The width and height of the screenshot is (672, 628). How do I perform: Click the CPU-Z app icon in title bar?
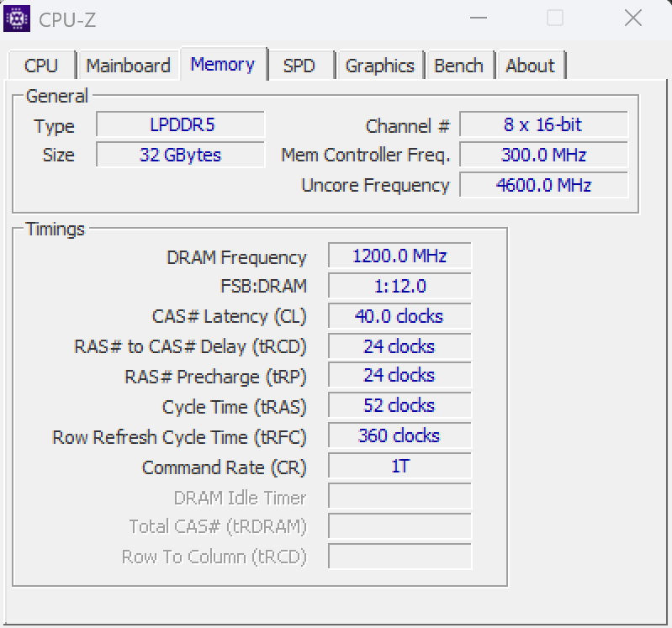pos(17,18)
